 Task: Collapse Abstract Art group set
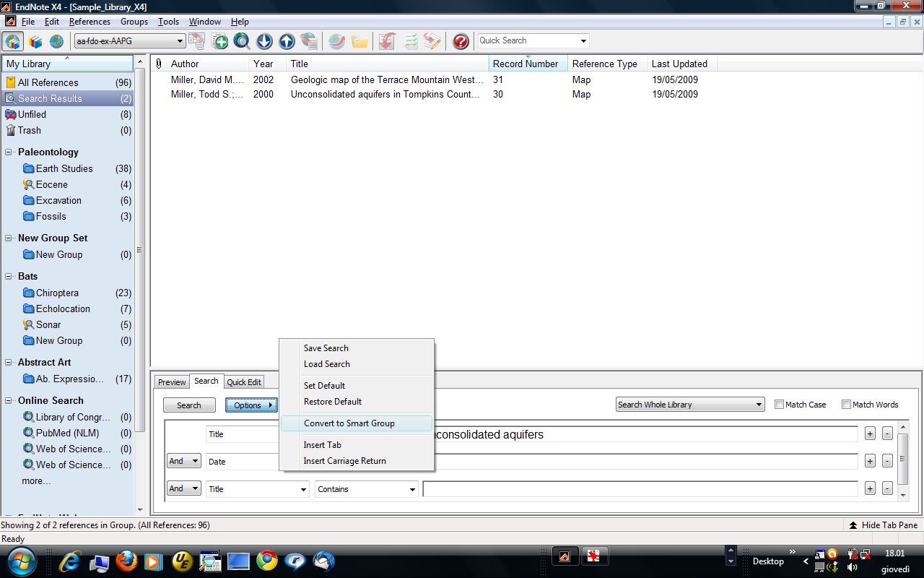[9, 363]
